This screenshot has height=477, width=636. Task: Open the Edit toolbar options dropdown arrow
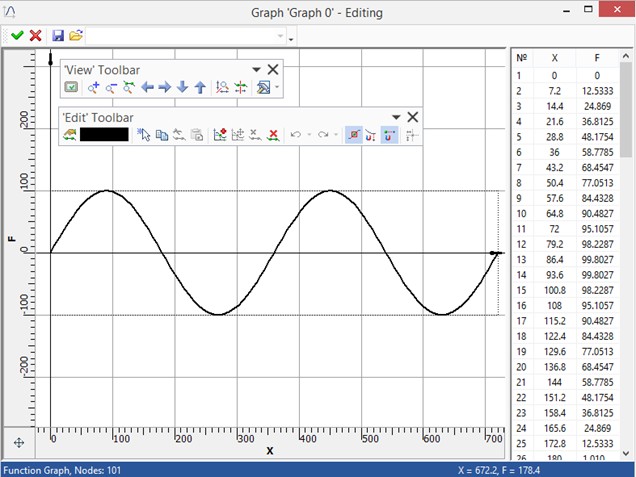click(x=396, y=117)
